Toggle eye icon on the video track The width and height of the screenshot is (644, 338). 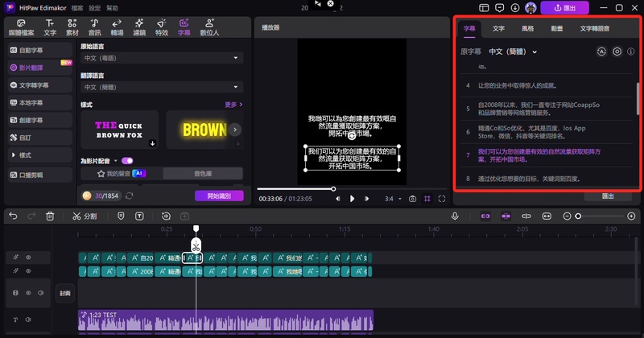28,293
